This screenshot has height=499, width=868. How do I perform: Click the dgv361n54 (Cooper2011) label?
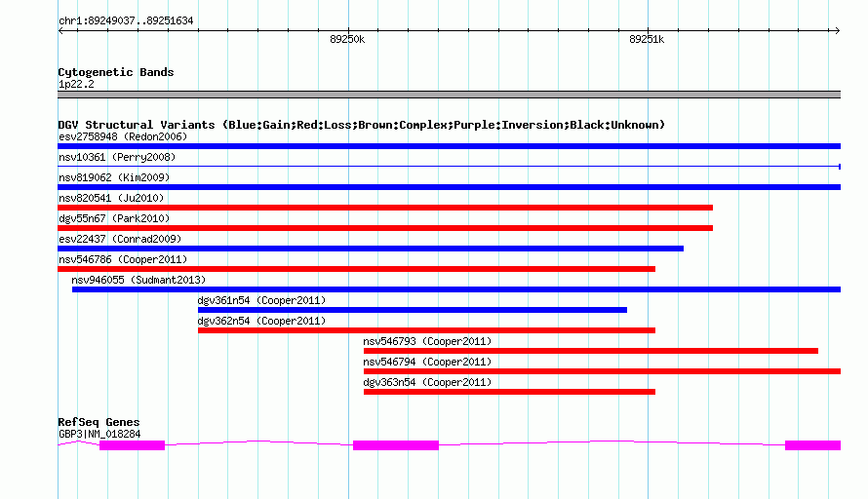point(261,300)
